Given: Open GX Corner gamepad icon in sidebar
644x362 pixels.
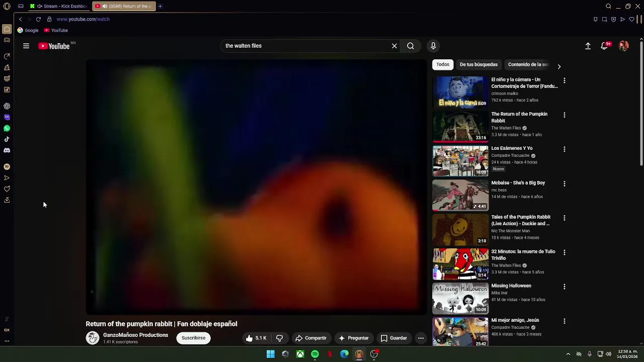Looking at the screenshot, I should 7,40.
